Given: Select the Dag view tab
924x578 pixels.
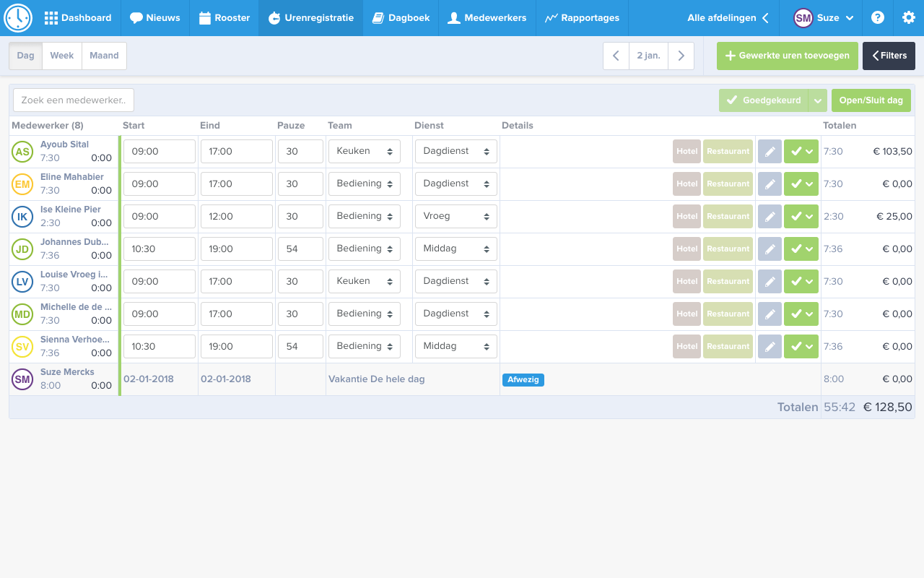Looking at the screenshot, I should 25,56.
